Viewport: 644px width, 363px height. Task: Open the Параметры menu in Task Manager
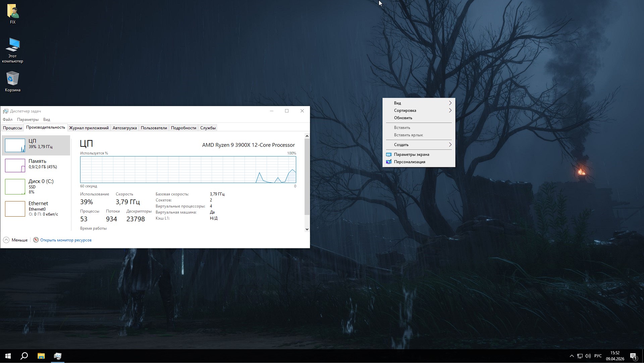(x=28, y=119)
